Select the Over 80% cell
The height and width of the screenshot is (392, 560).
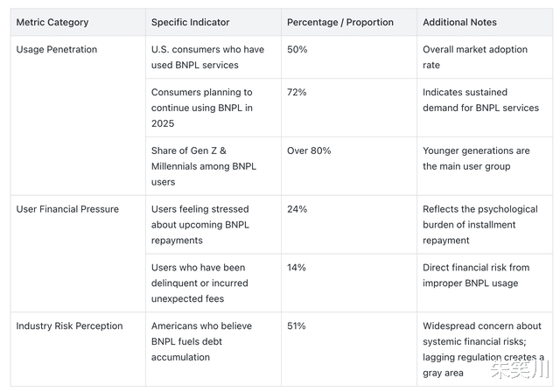(309, 150)
